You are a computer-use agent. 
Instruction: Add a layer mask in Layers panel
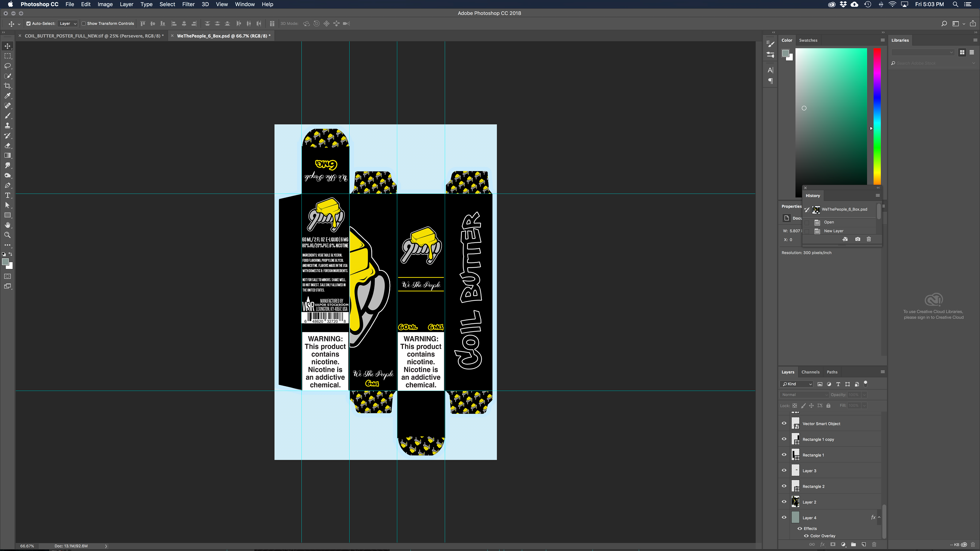point(833,545)
